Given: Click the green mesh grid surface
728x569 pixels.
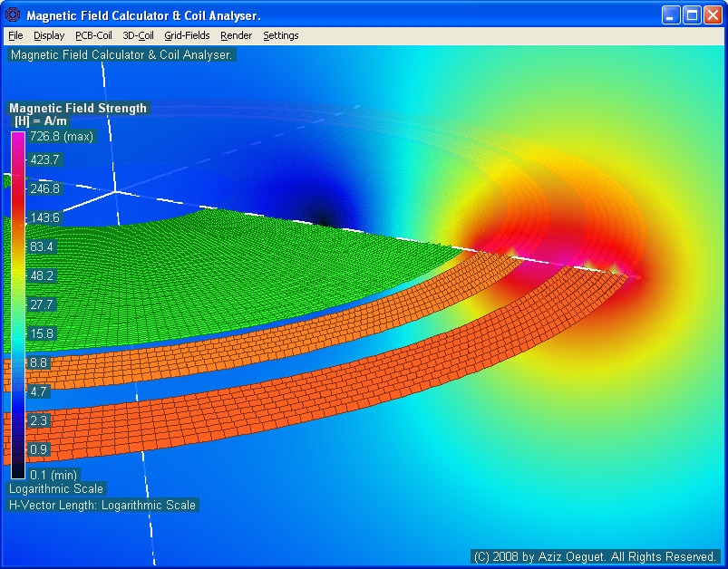Looking at the screenshot, I should (x=227, y=263).
